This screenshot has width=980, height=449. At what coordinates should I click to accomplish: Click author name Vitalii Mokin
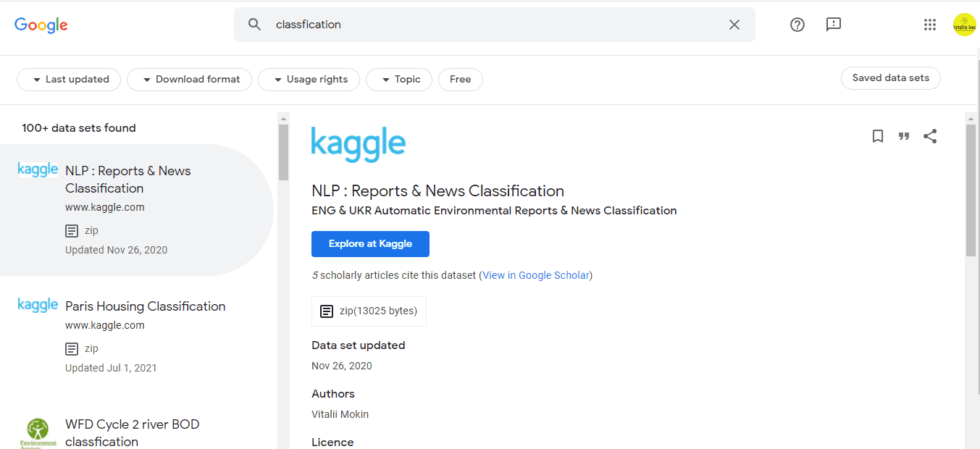[340, 414]
